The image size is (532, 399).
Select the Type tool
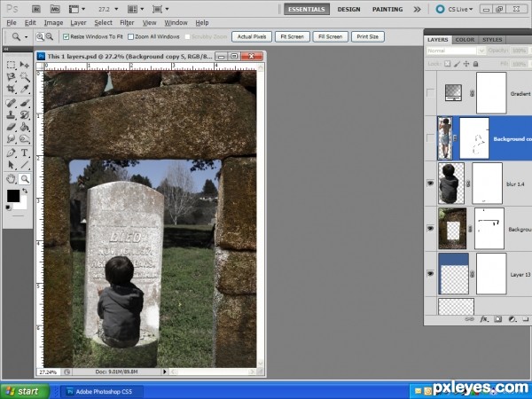point(25,153)
